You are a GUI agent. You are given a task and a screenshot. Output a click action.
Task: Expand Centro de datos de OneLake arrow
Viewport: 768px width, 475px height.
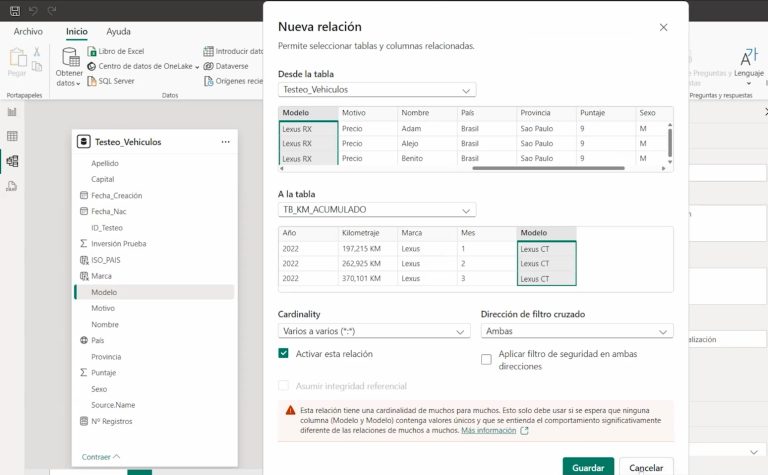click(x=197, y=67)
